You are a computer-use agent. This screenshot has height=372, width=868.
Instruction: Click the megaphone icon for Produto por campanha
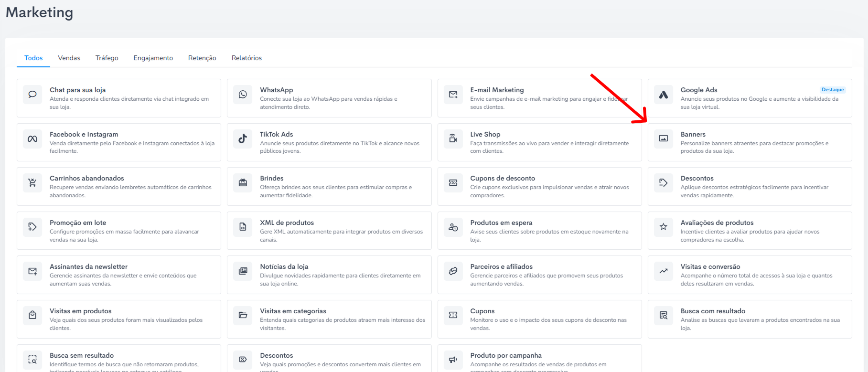pos(453,360)
